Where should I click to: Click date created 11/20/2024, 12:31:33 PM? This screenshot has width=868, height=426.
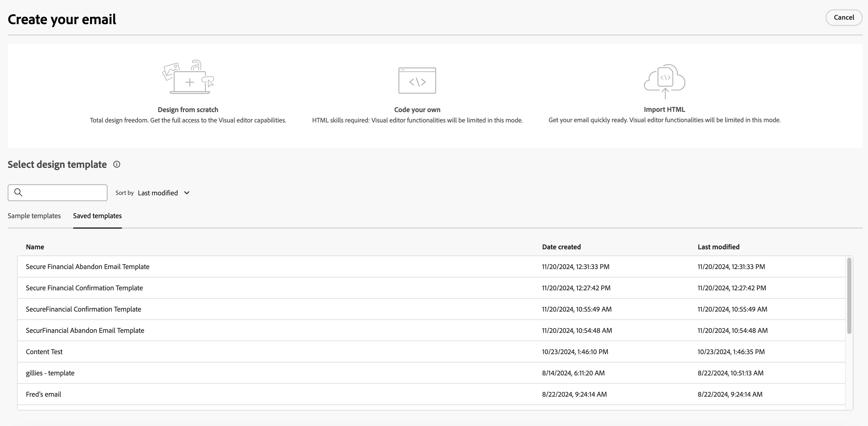pos(576,267)
